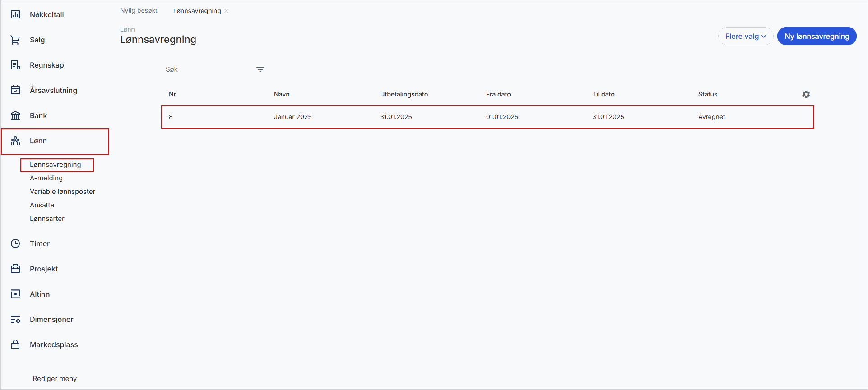Open the filter options icon
The image size is (868, 390).
[260, 69]
